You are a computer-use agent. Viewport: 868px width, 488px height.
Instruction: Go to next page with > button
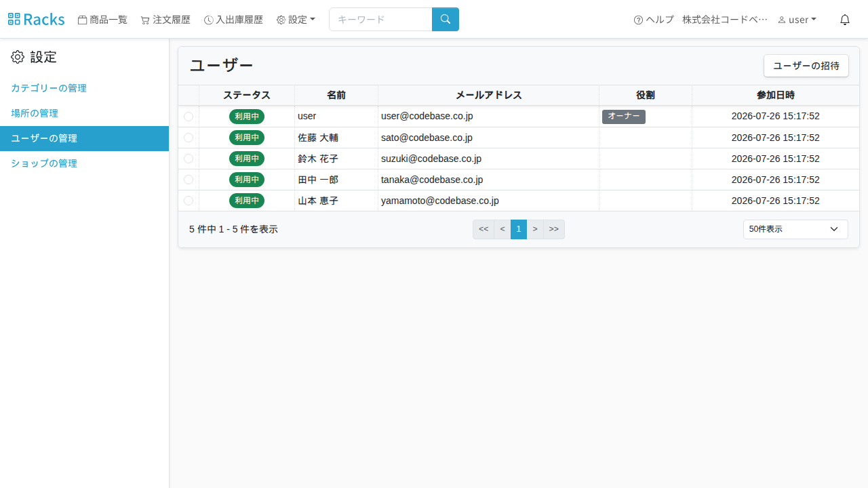tap(535, 229)
